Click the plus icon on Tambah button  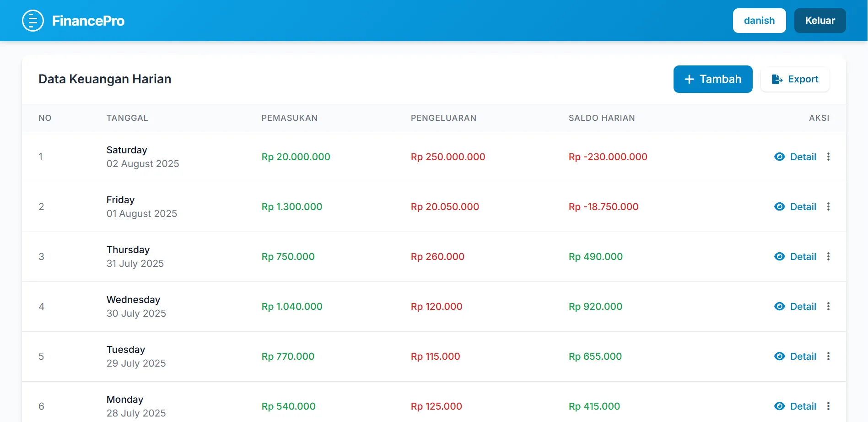coord(689,79)
